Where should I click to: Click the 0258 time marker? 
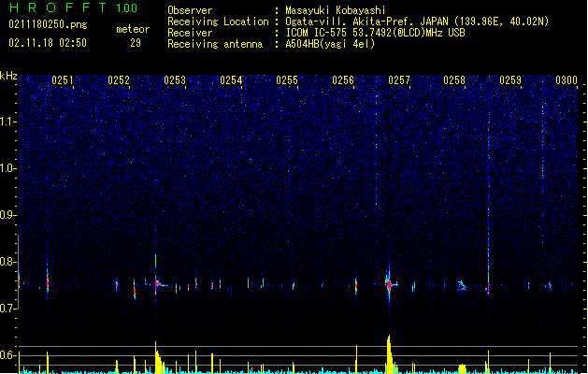454,79
